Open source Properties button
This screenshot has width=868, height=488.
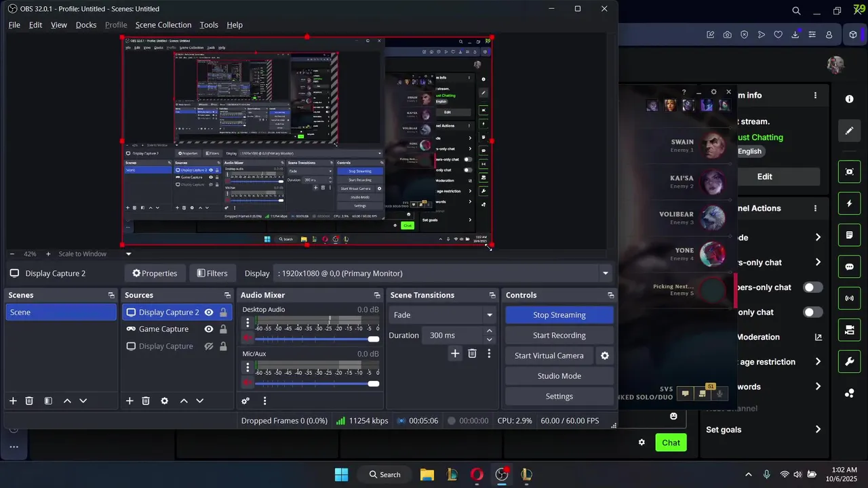click(x=155, y=273)
